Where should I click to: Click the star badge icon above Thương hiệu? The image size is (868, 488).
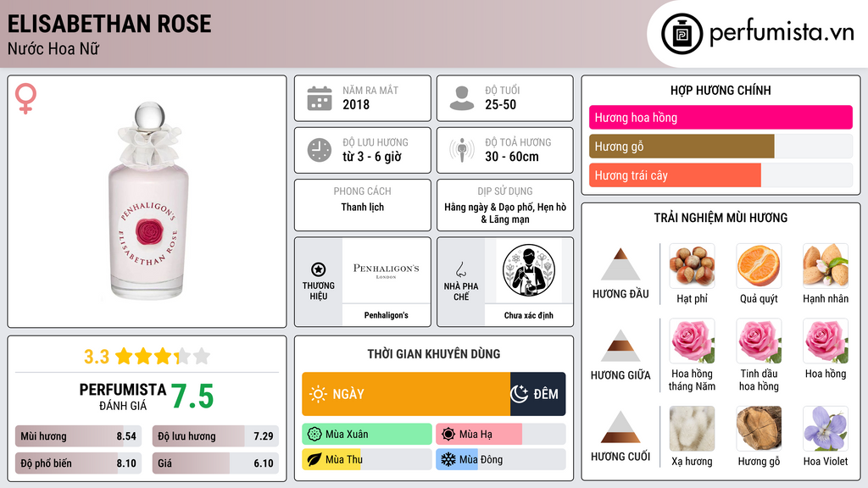(x=319, y=269)
